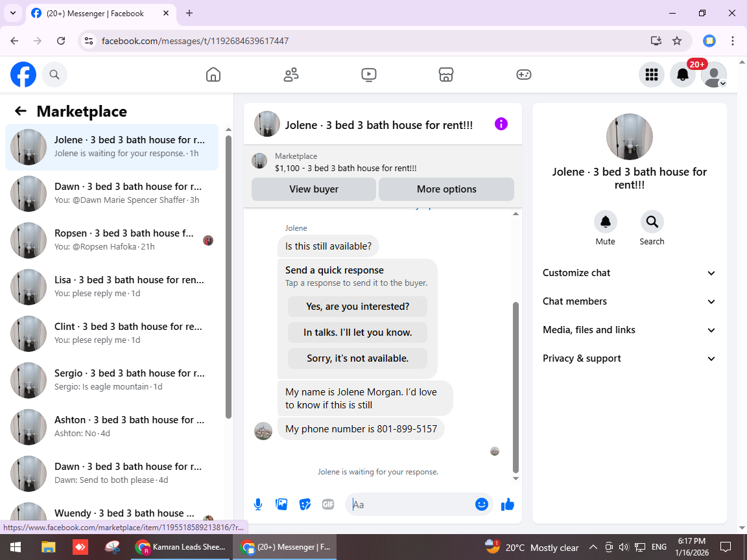Open the Gaming controller icon

[523, 75]
